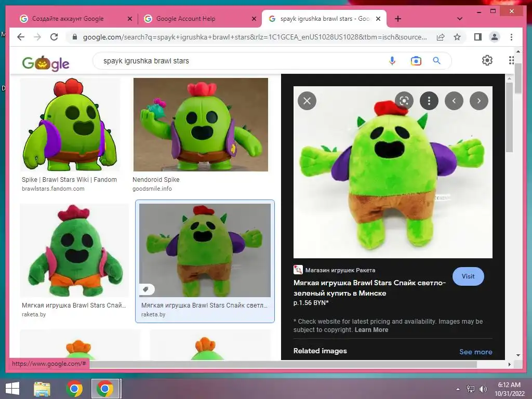Open the Мягкая игрушка светло-зеленый title link

369,288
